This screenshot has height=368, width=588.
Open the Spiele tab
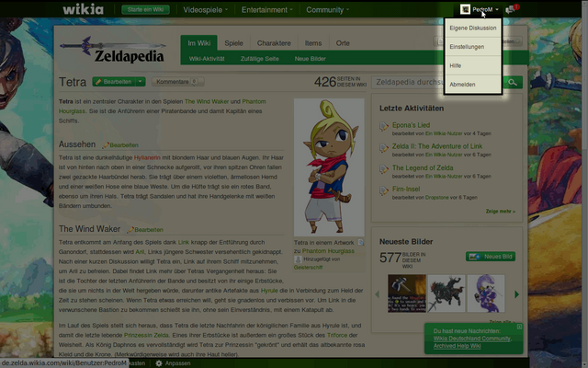[233, 43]
